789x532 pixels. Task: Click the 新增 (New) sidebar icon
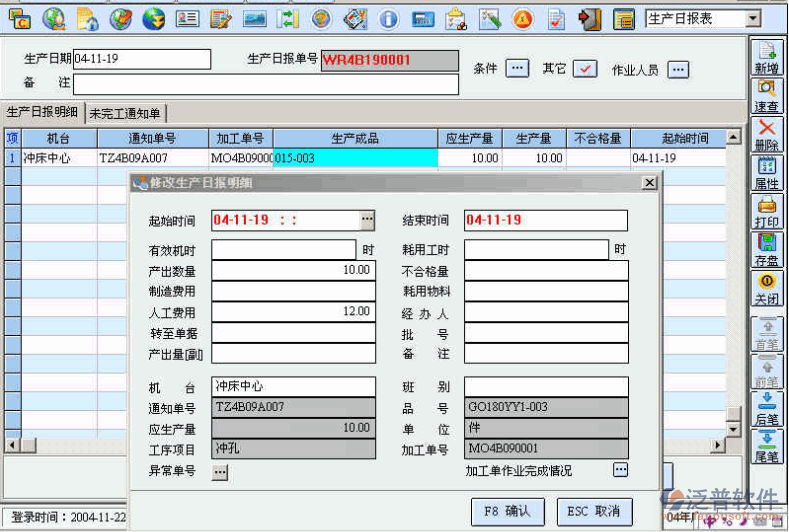[x=767, y=56]
